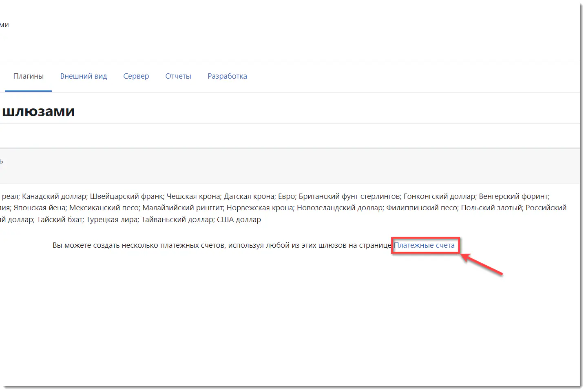This screenshot has height=392, width=586.
Task: Click the Датская крона currency entry
Action: [249, 196]
